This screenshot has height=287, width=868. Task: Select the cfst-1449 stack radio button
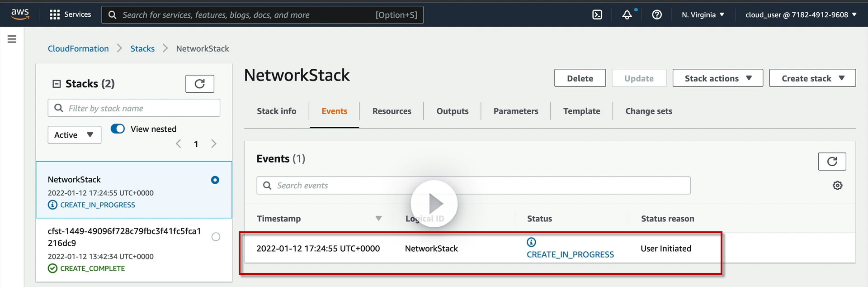216,237
